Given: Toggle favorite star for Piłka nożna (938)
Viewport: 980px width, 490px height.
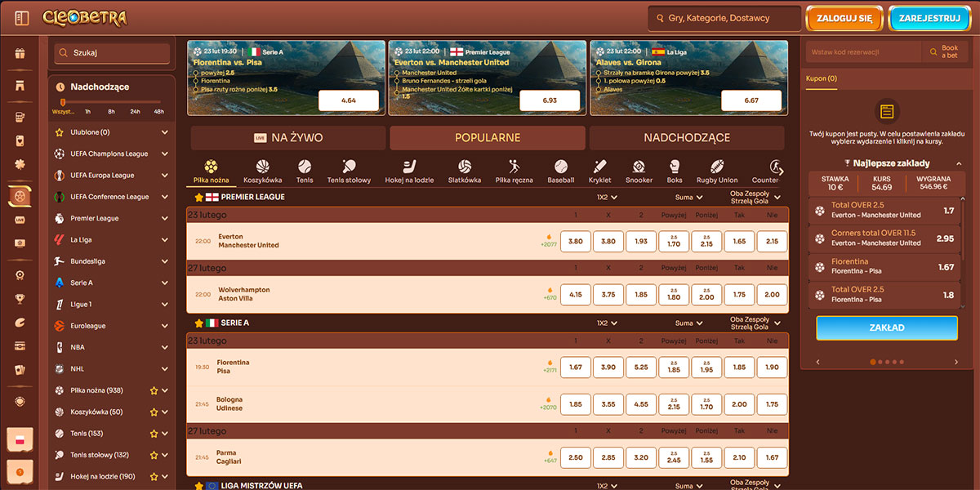Looking at the screenshot, I should (153, 390).
